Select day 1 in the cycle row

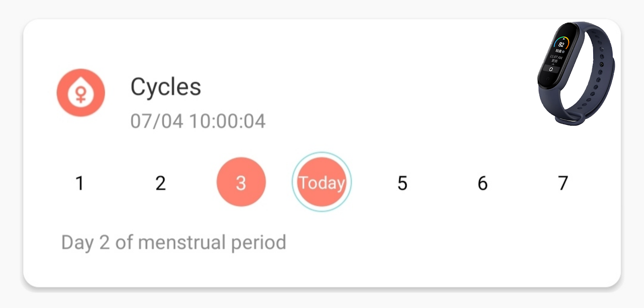click(80, 183)
